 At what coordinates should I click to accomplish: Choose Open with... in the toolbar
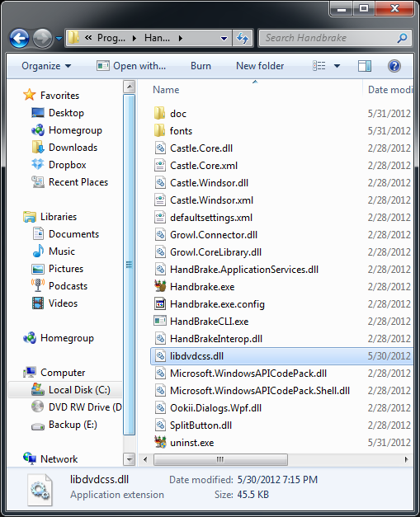click(x=131, y=66)
